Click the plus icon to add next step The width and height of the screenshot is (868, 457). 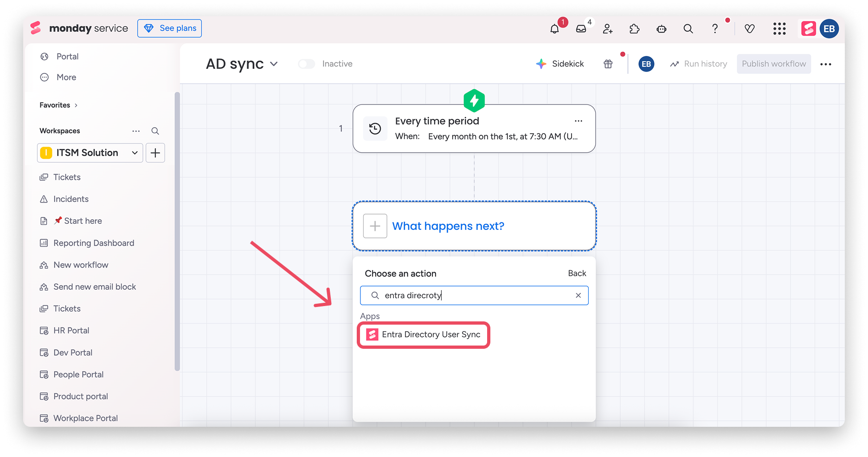click(x=375, y=226)
